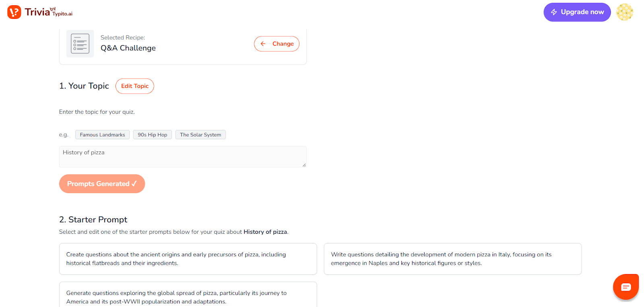
Task: Open the user profile avatar
Action: [624, 12]
